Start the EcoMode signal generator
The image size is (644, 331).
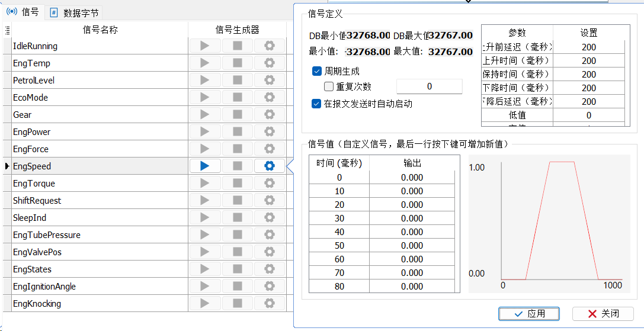tap(205, 97)
